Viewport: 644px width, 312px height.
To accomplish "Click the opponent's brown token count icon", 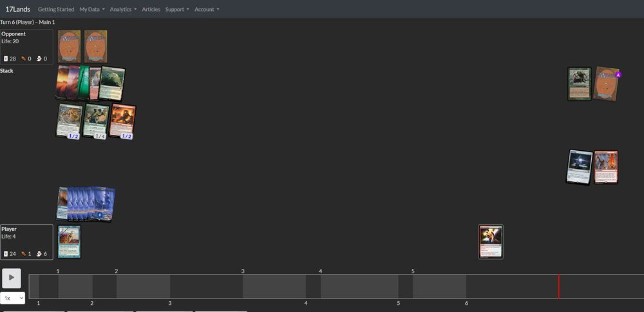I will [x=24, y=59].
